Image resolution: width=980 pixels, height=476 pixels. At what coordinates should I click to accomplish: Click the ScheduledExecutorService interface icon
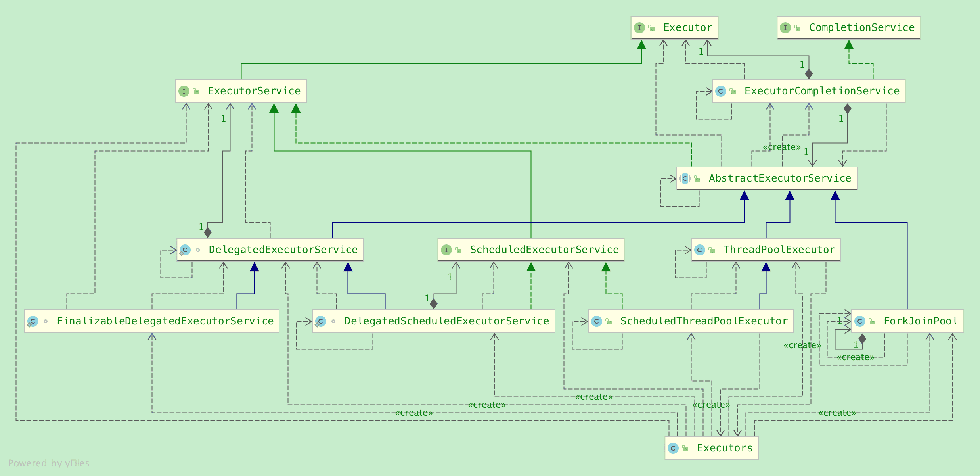pos(446,250)
